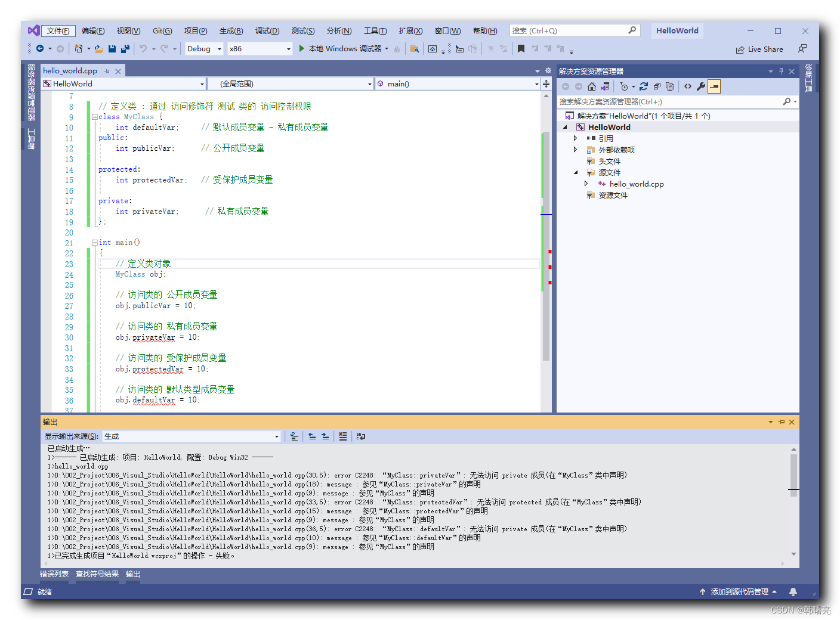840x620 pixels.
Task: Click 添加到源代码管理 in status bar
Action: click(x=739, y=592)
